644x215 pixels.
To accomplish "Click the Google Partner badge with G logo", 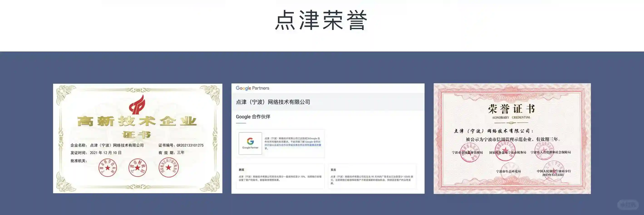I will 250,143.
